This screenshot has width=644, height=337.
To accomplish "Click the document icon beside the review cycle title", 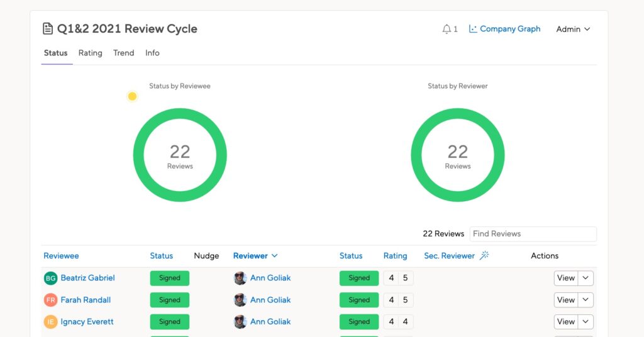I will pos(48,29).
